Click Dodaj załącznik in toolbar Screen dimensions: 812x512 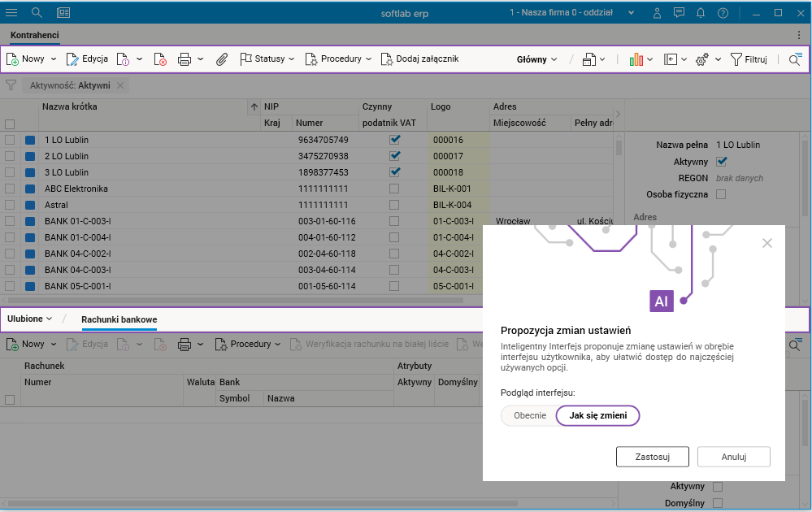tap(419, 59)
